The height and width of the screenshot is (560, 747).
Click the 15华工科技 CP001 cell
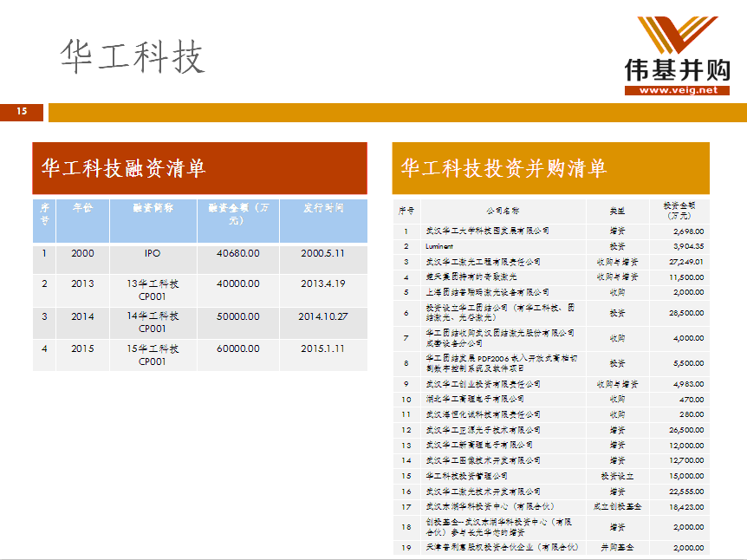point(153,355)
